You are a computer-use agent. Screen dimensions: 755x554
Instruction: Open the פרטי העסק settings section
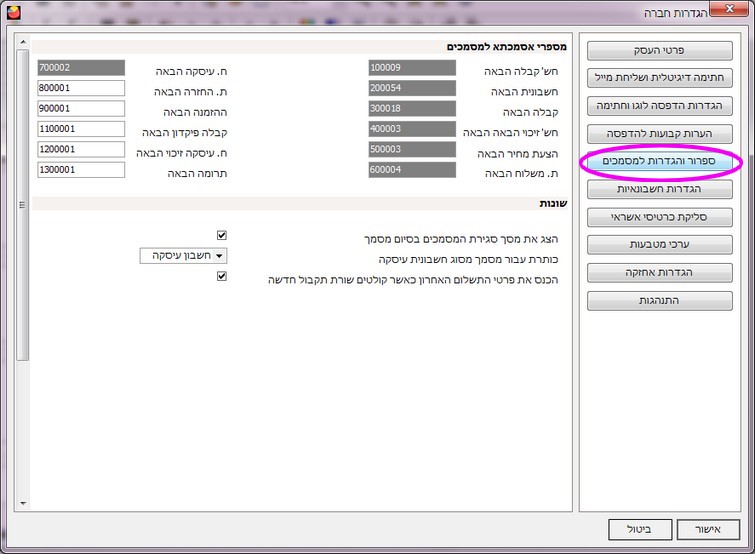point(660,49)
